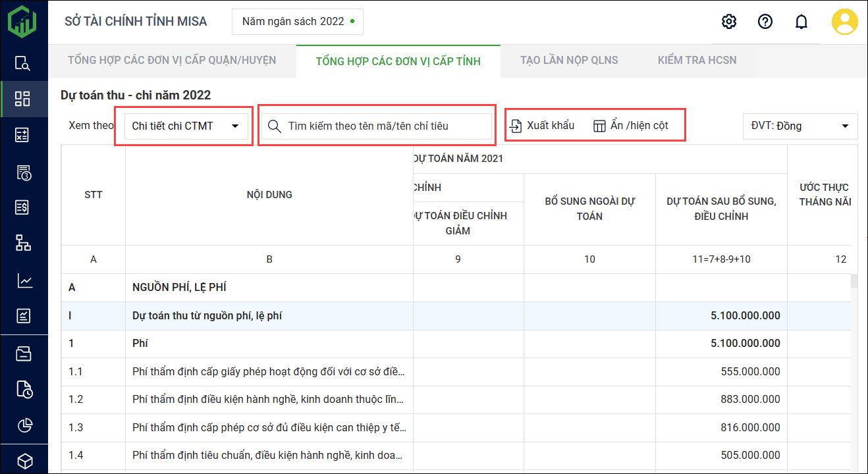Click the 'Xuất khẩu' export button

pos(543,126)
